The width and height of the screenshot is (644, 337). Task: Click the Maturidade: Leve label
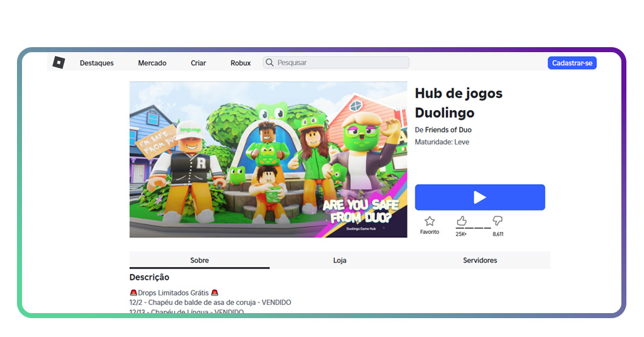(442, 142)
